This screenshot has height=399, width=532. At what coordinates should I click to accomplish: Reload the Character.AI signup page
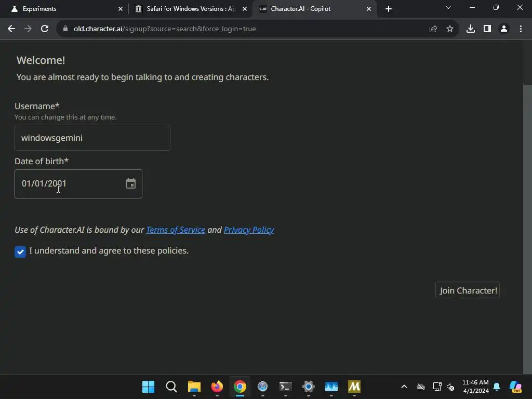coord(45,29)
